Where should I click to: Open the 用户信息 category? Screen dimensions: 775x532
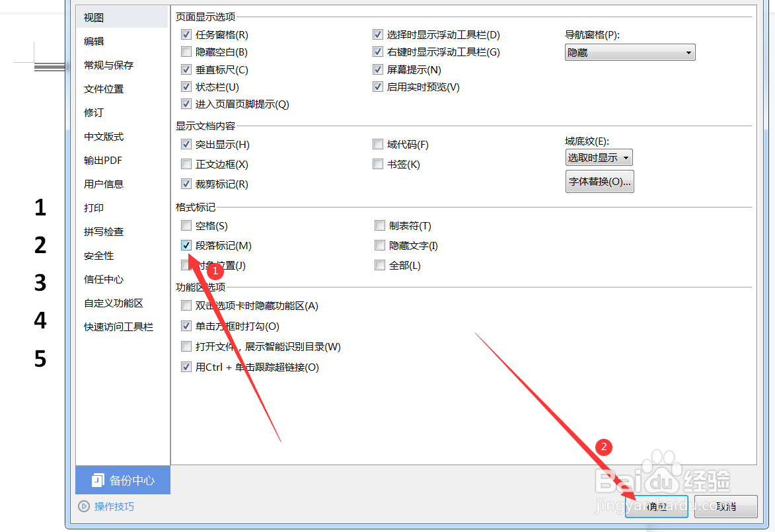tap(104, 184)
